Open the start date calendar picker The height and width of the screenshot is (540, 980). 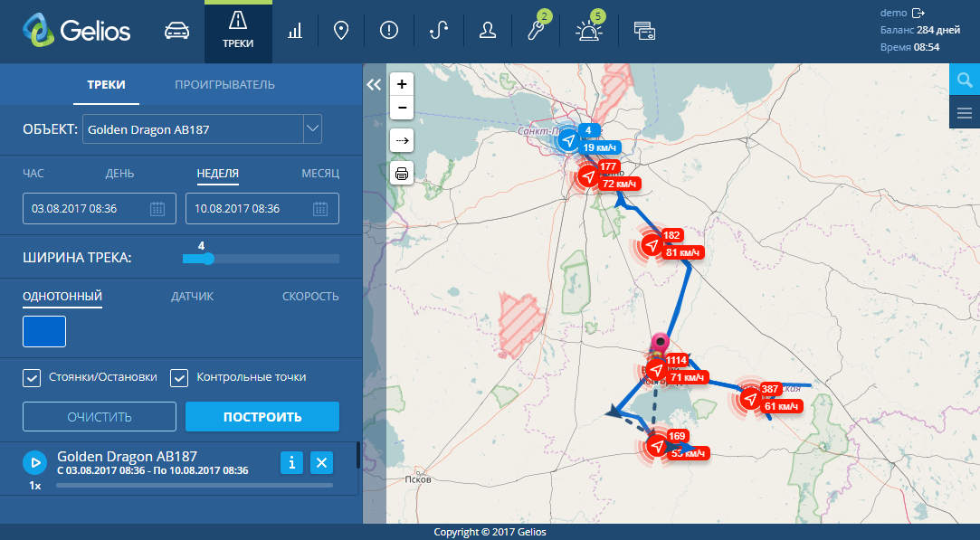(x=157, y=209)
